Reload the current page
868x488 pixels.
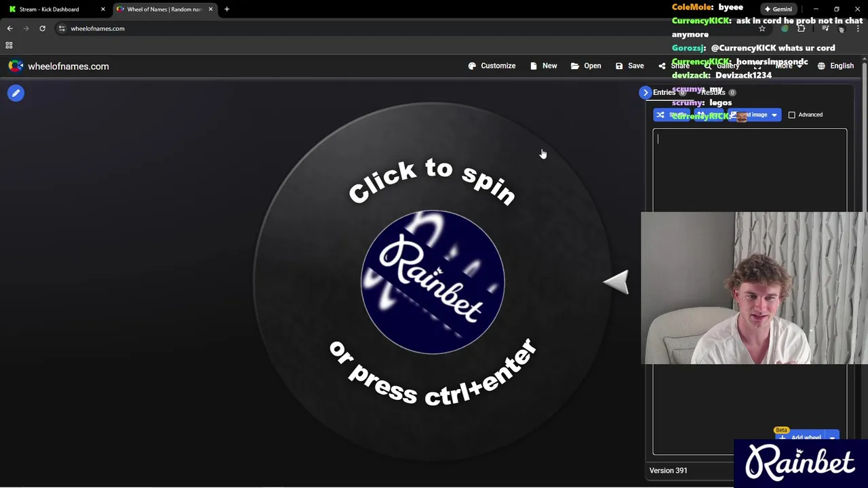[42, 28]
